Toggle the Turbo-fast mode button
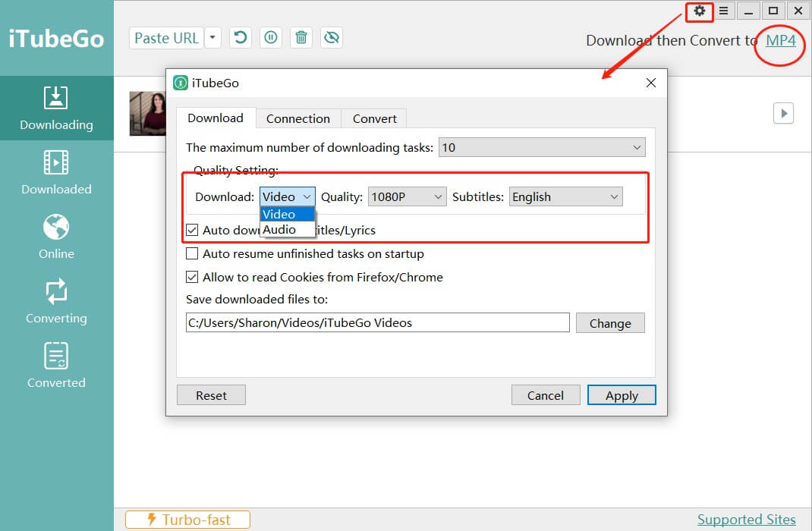The image size is (812, 531). 187,520
